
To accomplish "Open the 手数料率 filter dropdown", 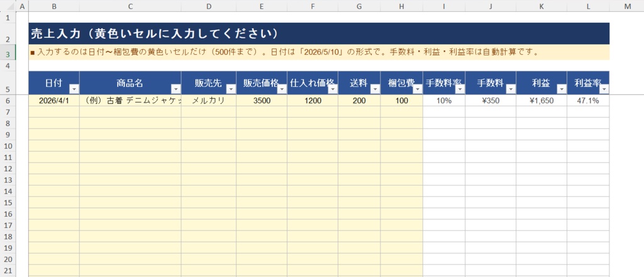I will (x=460, y=89).
